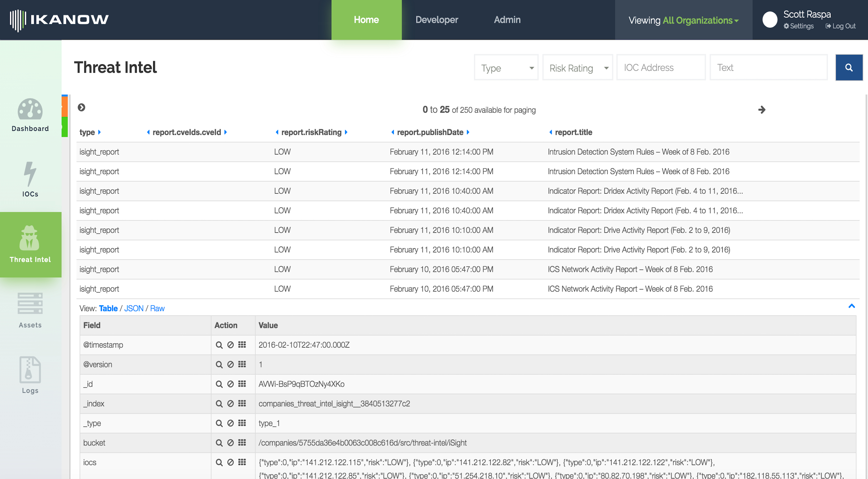Toggle _type column grid icon
The width and height of the screenshot is (868, 479).
[242, 423]
